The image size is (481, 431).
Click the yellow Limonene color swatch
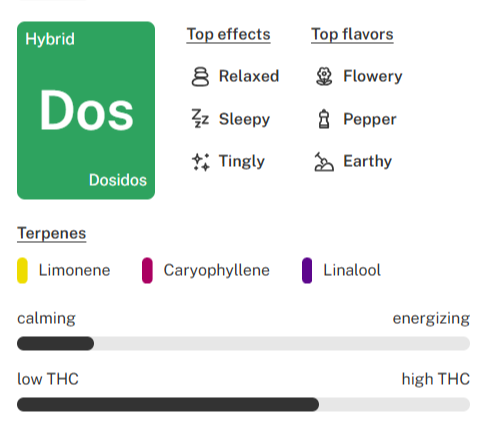(22, 270)
